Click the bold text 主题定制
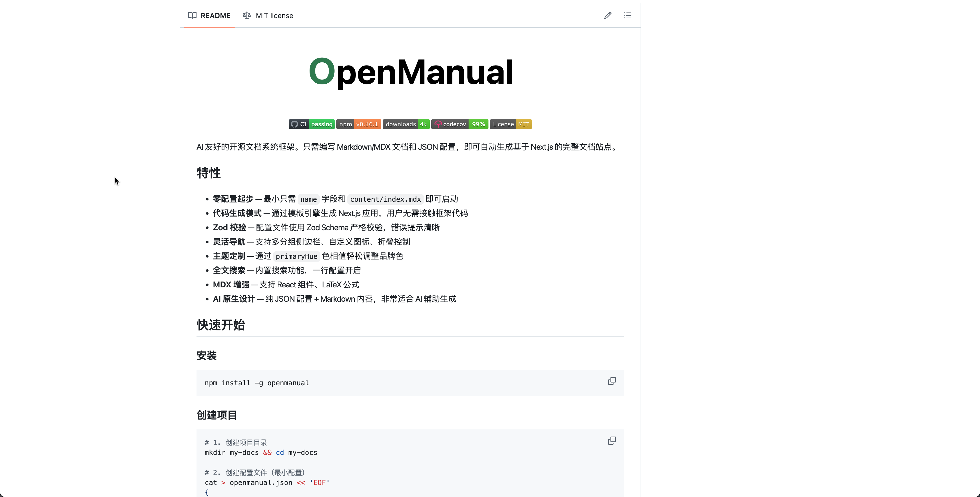Image resolution: width=980 pixels, height=497 pixels. (x=229, y=256)
